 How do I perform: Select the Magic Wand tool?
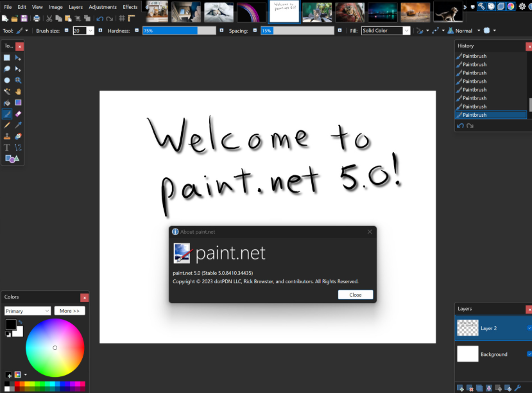(7, 91)
